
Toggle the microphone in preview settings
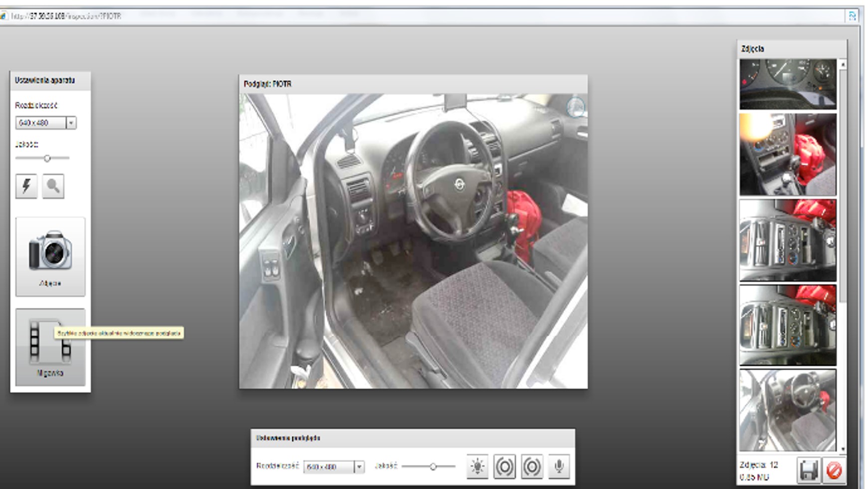click(x=559, y=467)
